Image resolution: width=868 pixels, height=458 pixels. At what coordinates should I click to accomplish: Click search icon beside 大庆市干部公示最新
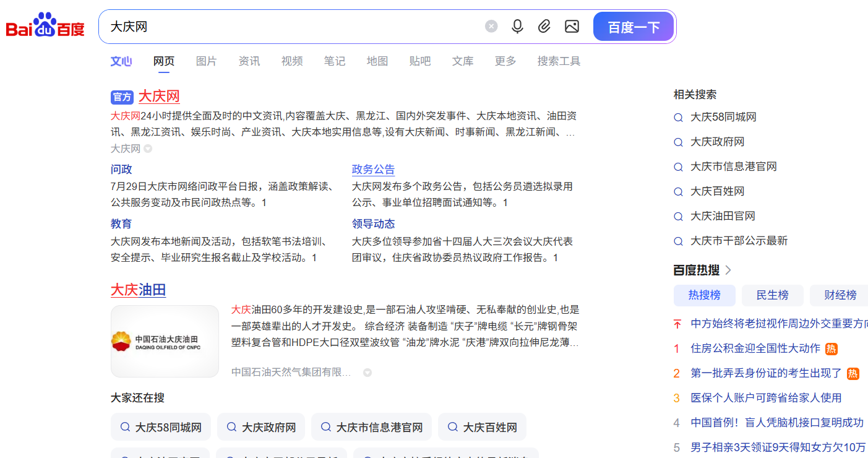click(678, 241)
